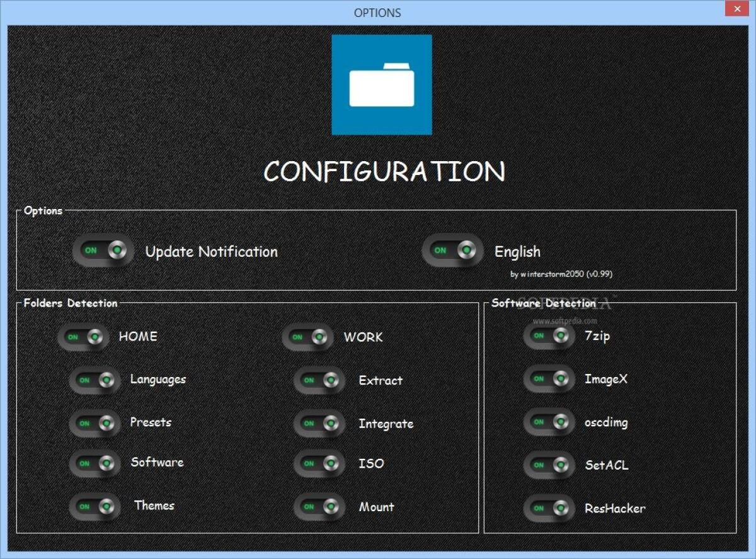Image resolution: width=756 pixels, height=559 pixels.
Task: Toggle the Integrate detection switch
Action: pyautogui.click(x=319, y=422)
